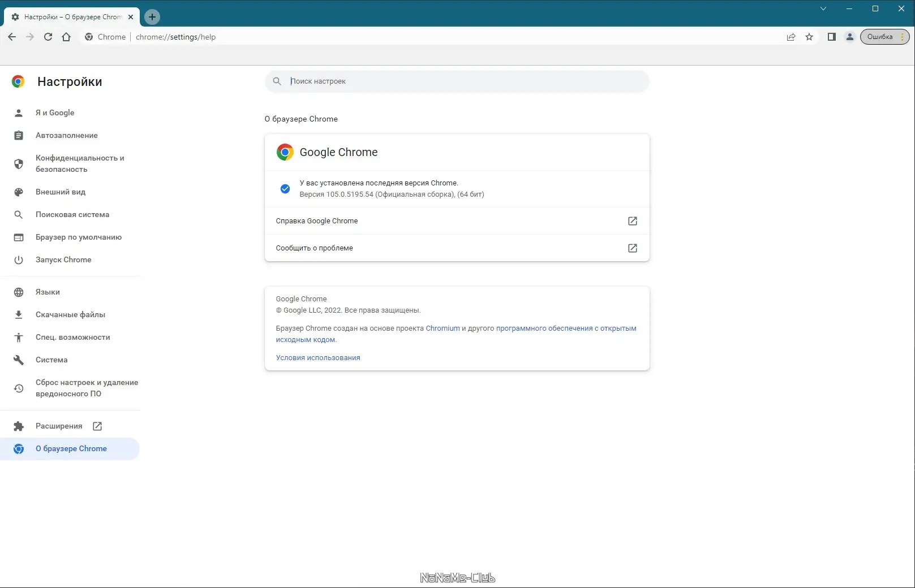
Task: Click the clipboard icon beside Автозаполнение
Action: tap(19, 135)
